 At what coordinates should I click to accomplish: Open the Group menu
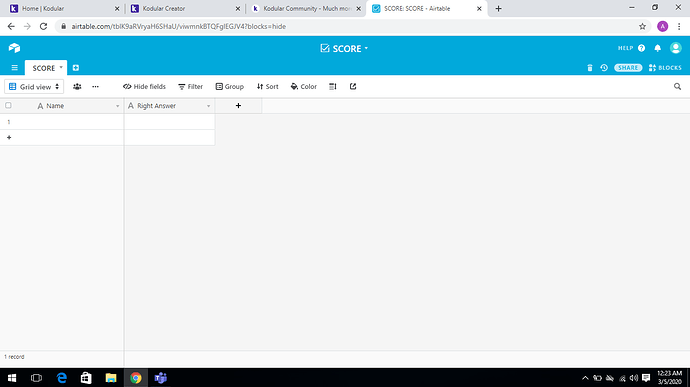tap(230, 87)
